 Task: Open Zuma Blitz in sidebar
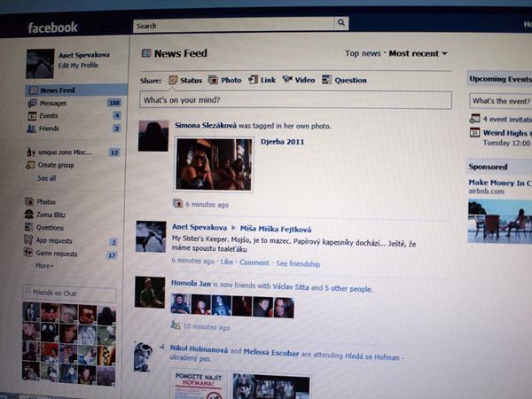(51, 215)
